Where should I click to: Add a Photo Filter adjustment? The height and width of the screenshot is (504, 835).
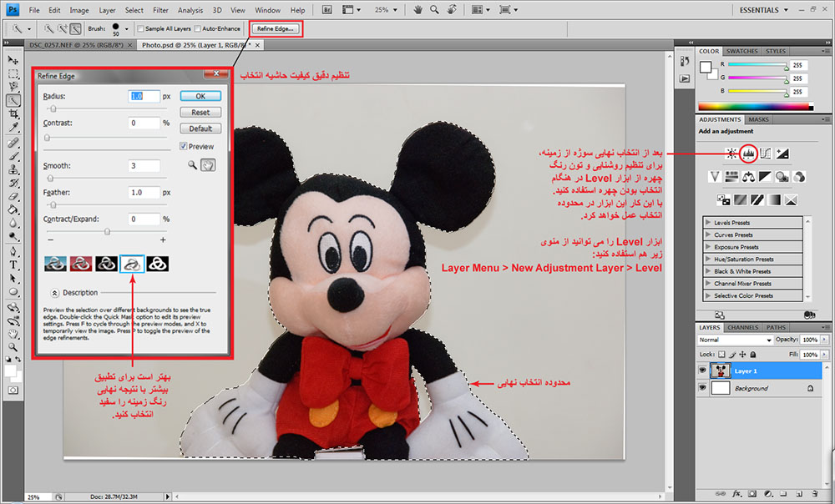pos(782,177)
